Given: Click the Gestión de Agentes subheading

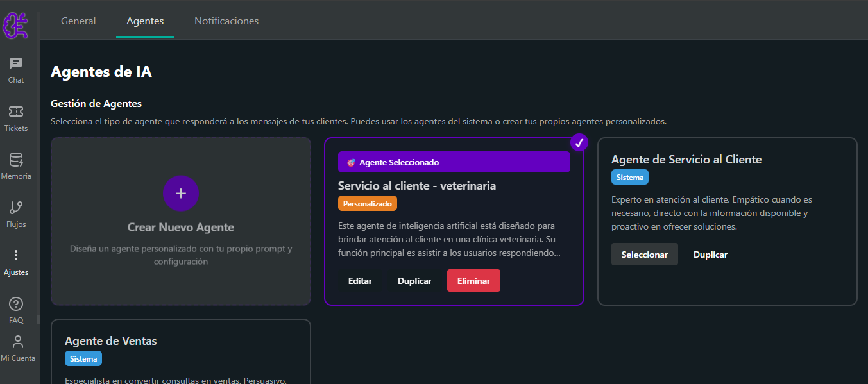Looking at the screenshot, I should pos(96,104).
